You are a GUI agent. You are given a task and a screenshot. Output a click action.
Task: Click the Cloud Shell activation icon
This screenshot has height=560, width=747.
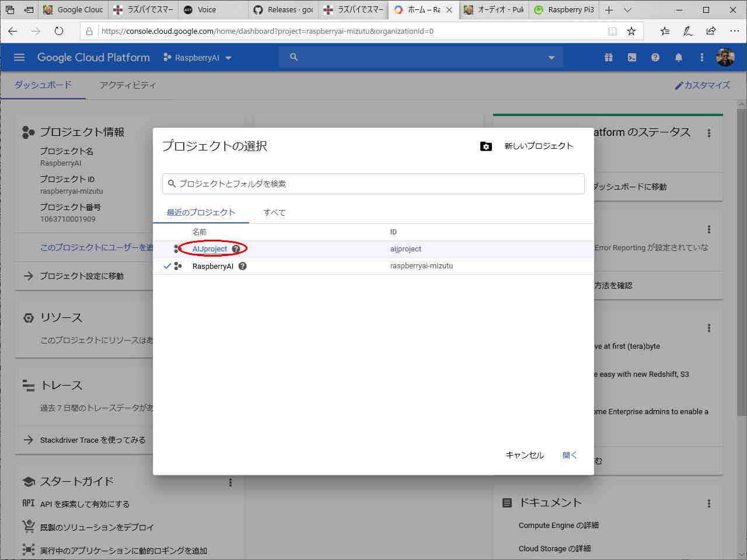tap(632, 57)
